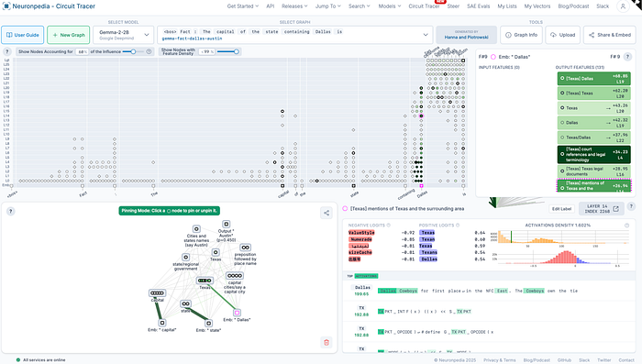The width and height of the screenshot is (642, 364).
Task: Open the Slack link in the top bar
Action: coord(603,6)
